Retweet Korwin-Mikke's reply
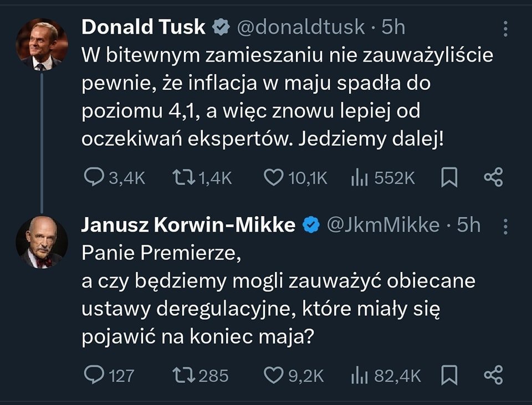Image resolution: width=532 pixels, height=405 pixels. click(181, 375)
